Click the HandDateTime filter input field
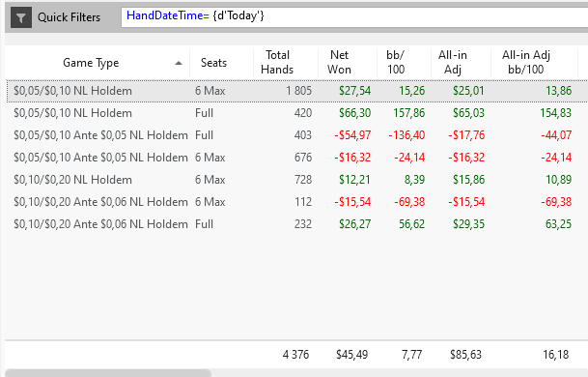 (x=354, y=16)
